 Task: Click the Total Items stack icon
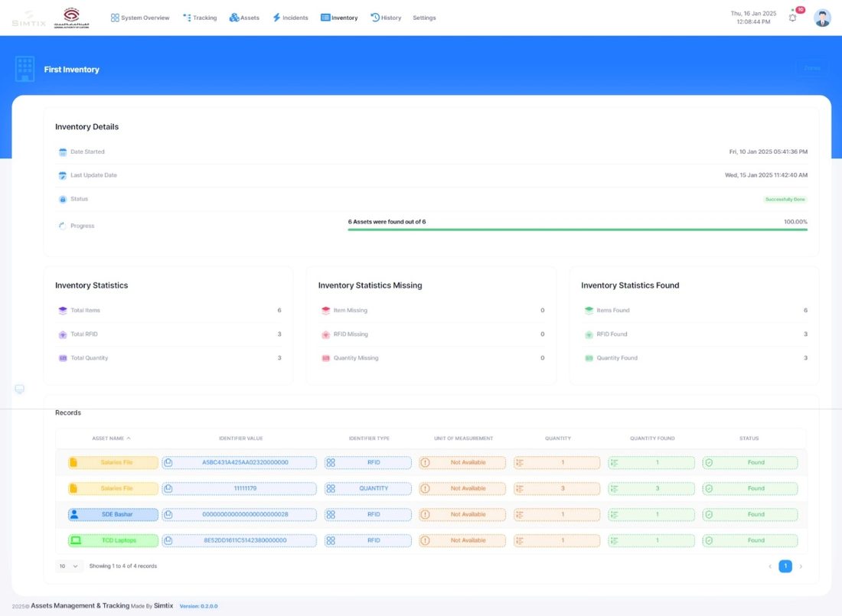[x=63, y=311]
